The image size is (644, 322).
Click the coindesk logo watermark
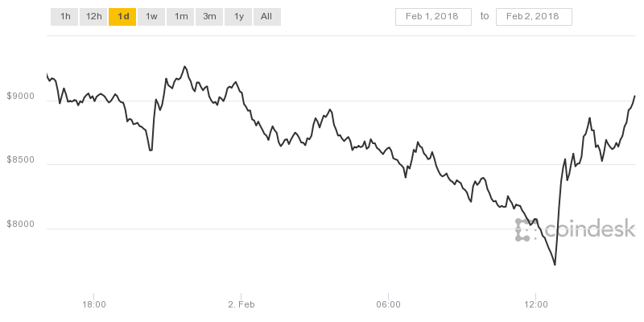576,229
